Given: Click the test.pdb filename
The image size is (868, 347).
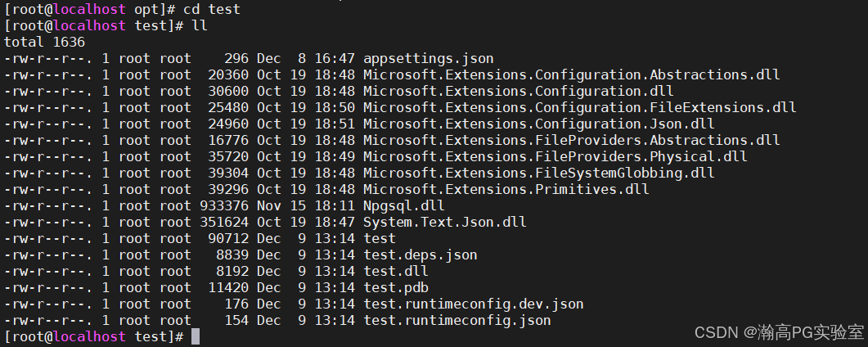Looking at the screenshot, I should (396, 288).
